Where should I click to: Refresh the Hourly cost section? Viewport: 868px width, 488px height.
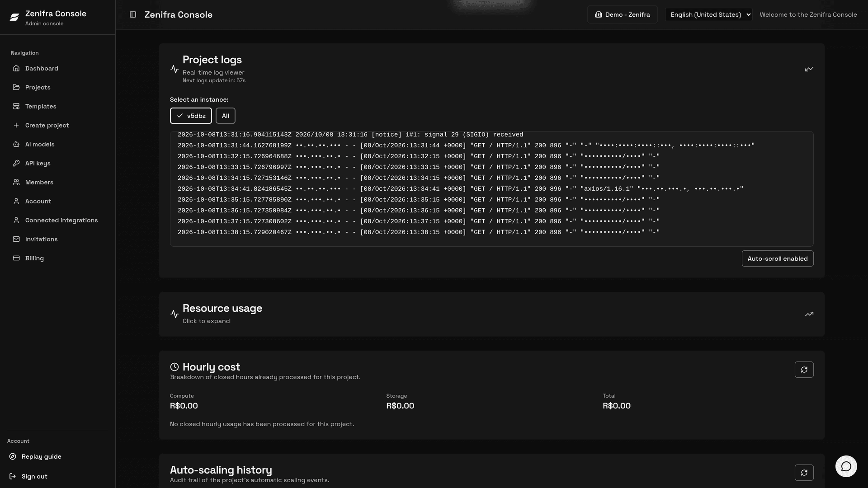(x=804, y=370)
